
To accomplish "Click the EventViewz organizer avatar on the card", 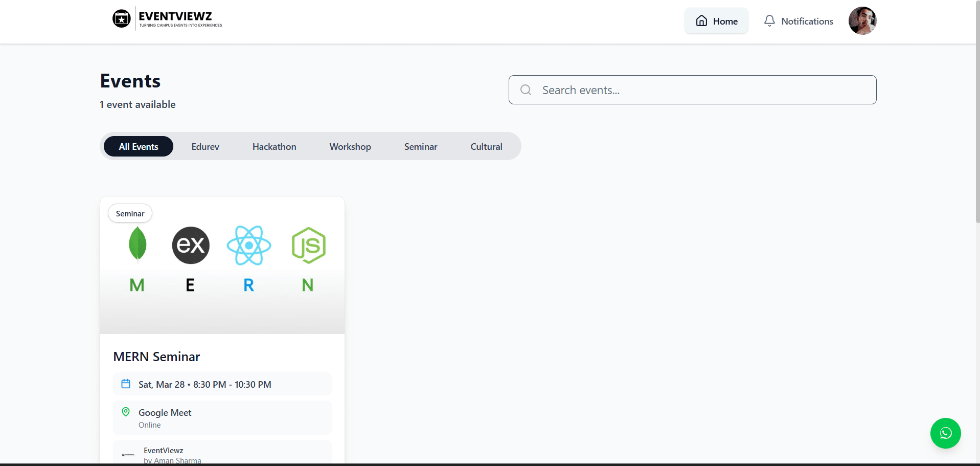I will pyautogui.click(x=127, y=454).
